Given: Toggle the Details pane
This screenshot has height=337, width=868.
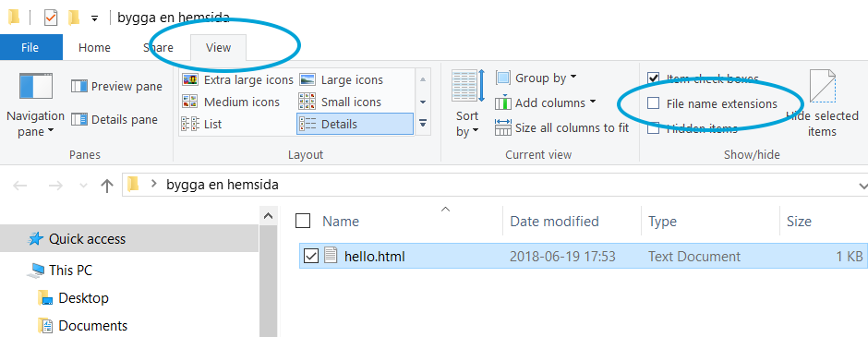Looking at the screenshot, I should click(115, 119).
